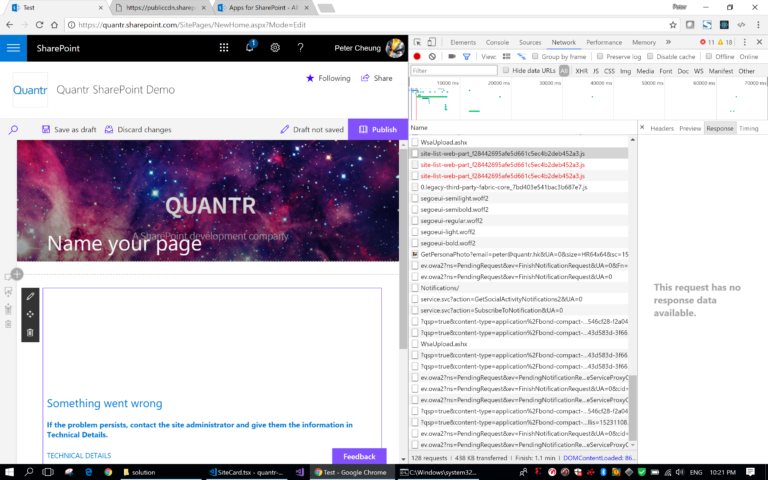
Task: Click the move web part icon
Action: tap(30, 314)
